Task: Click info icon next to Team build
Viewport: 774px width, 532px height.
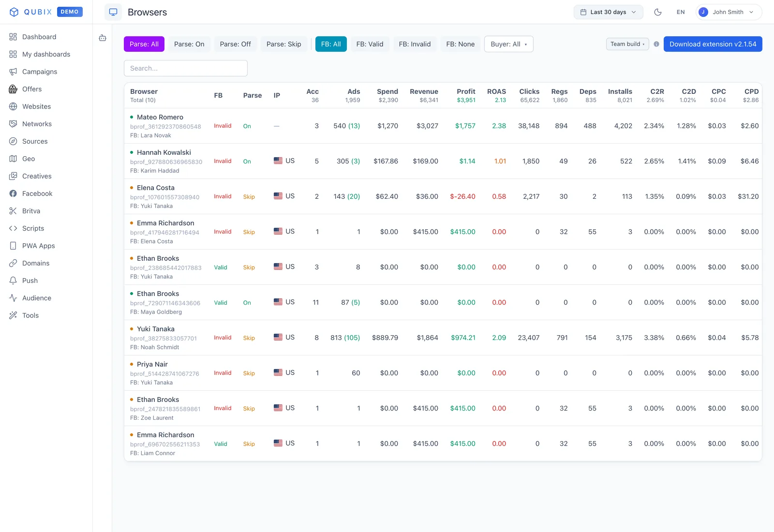Action: [x=656, y=44]
